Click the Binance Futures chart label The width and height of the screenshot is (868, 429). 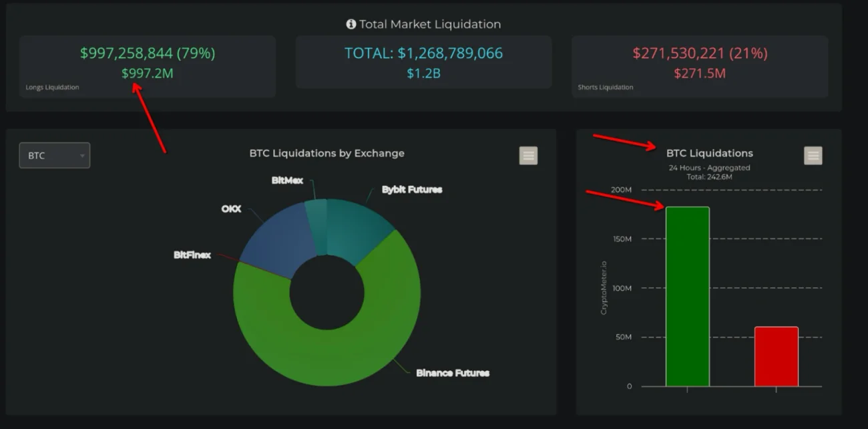[x=453, y=373]
